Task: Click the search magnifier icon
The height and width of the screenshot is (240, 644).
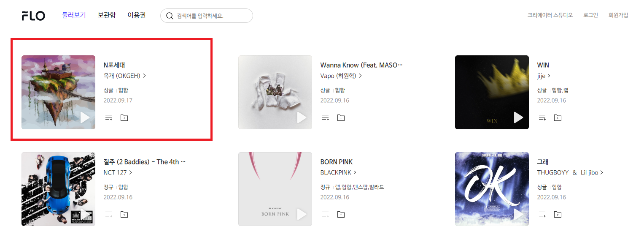Action: 170,16
